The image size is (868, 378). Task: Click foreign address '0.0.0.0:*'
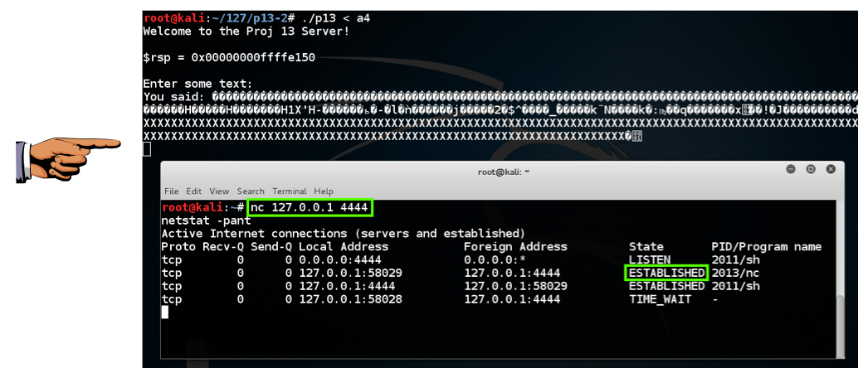495,259
